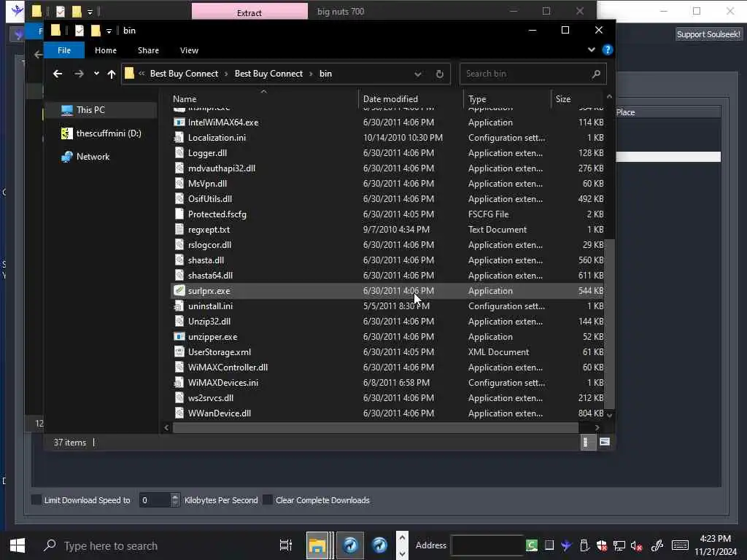Enable Limit Download Speed checkbox
The image size is (747, 560).
tap(36, 500)
